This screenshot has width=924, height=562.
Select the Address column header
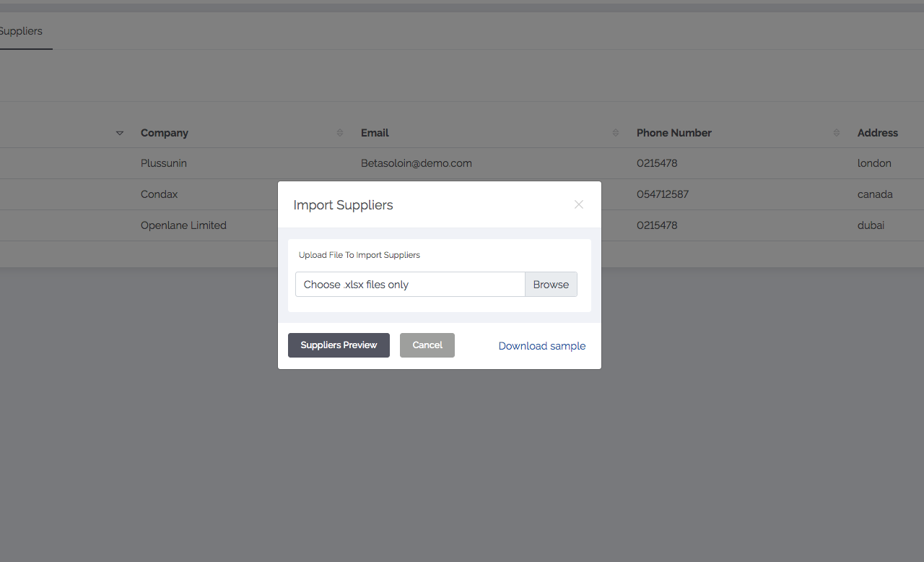(x=877, y=133)
